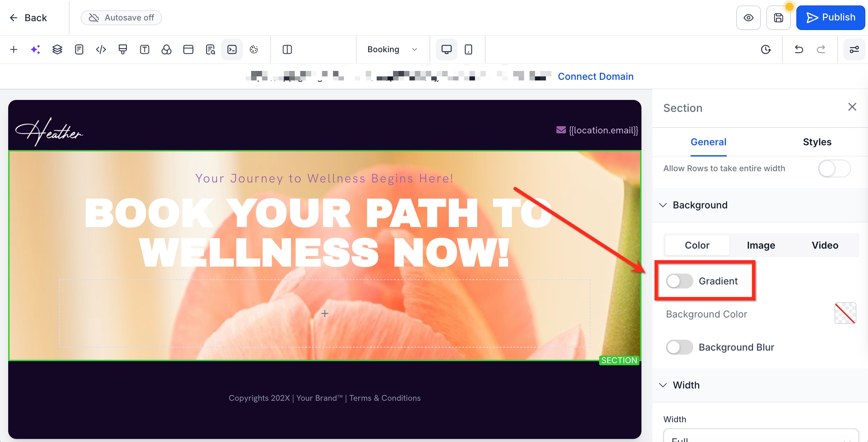Enable the Gradient toggle
Screen dimensions: 868x442
(679, 281)
